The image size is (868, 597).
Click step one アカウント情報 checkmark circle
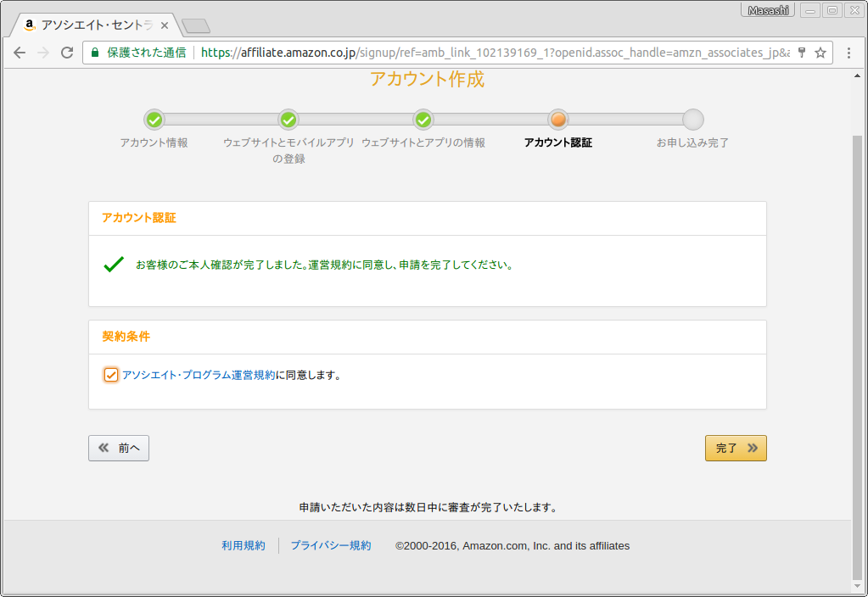154,120
